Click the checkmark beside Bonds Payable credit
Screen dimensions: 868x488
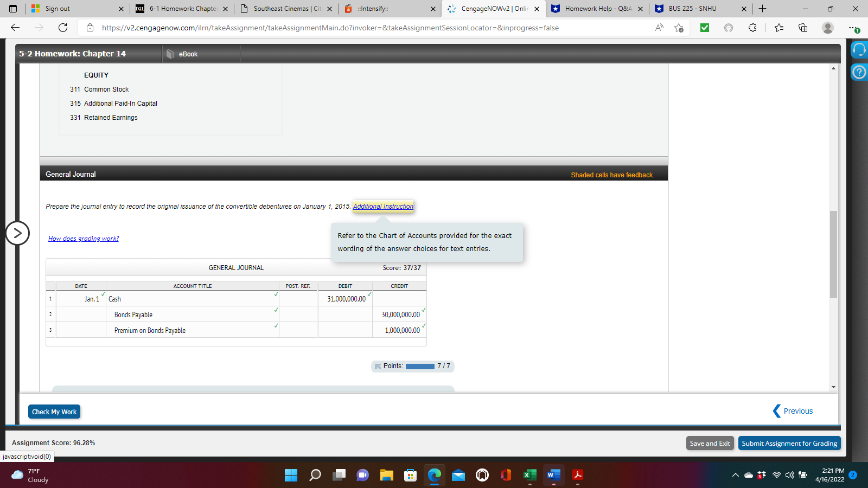tap(424, 310)
